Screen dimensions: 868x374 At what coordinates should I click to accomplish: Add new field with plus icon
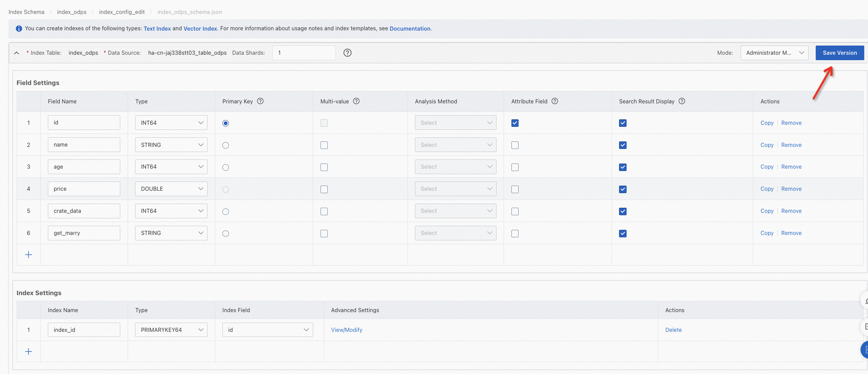[29, 255]
